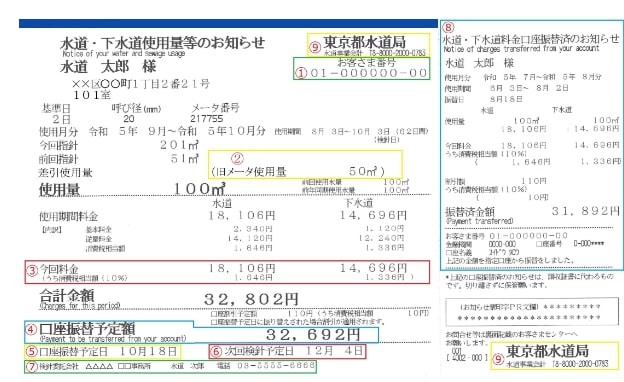Select the 基準日 label
The image size is (624, 382).
coord(56,108)
